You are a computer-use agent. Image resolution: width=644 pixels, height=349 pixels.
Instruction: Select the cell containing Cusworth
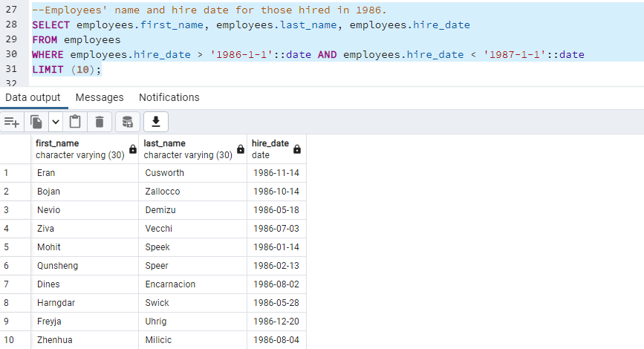pyautogui.click(x=192, y=173)
